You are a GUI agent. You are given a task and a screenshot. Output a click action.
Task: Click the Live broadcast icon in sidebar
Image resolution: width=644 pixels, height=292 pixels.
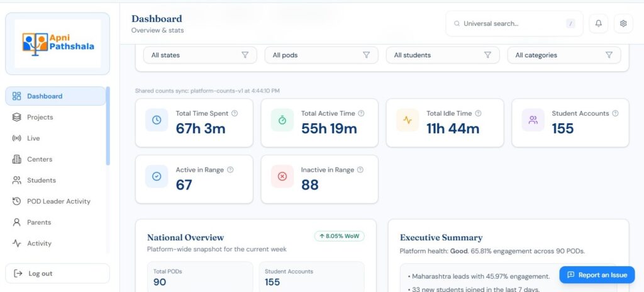click(x=16, y=138)
